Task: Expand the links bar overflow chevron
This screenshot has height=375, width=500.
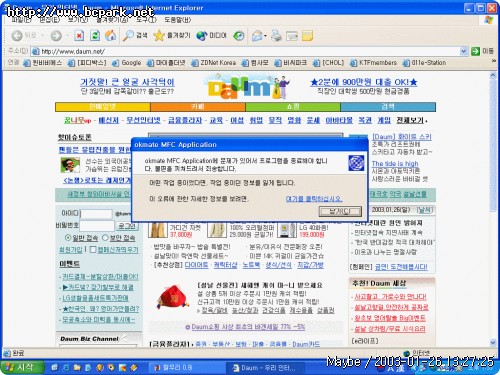Action: [x=494, y=61]
